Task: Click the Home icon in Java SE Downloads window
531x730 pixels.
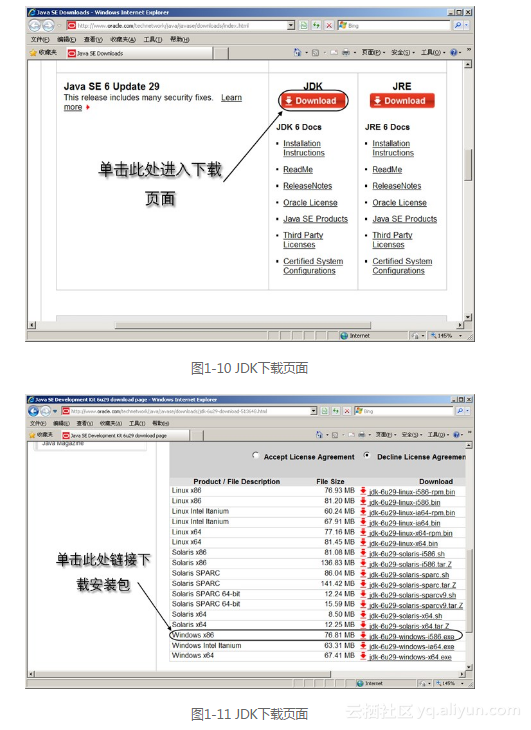Action: (x=297, y=53)
